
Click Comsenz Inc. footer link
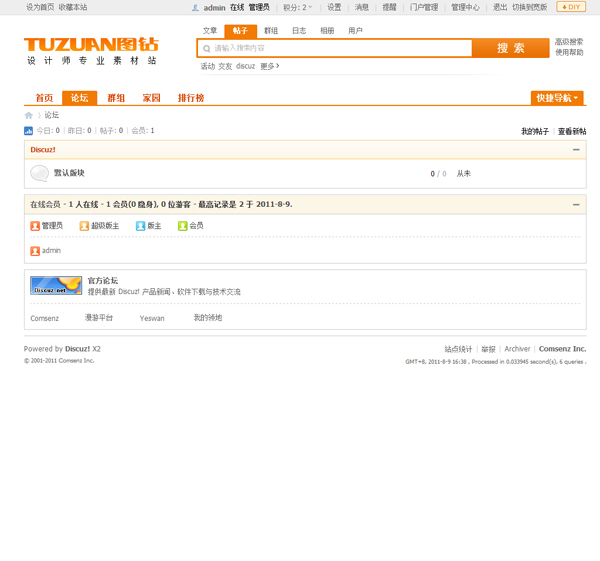pos(562,349)
